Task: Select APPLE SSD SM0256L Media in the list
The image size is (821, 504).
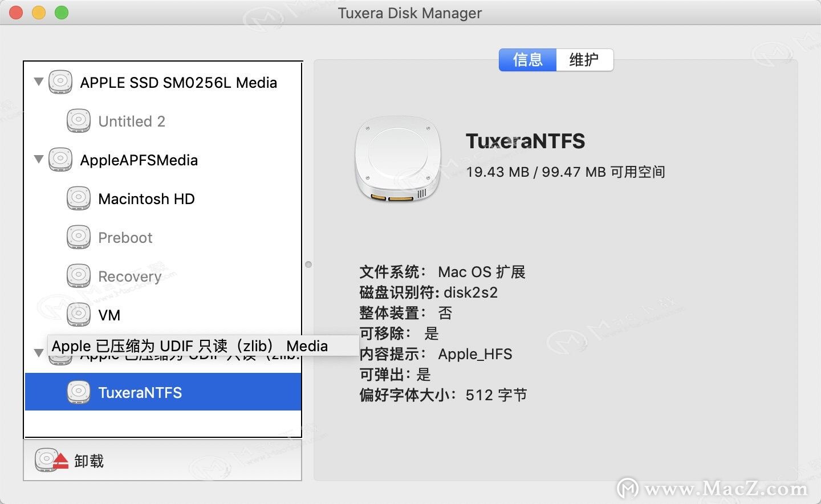Action: click(163, 82)
